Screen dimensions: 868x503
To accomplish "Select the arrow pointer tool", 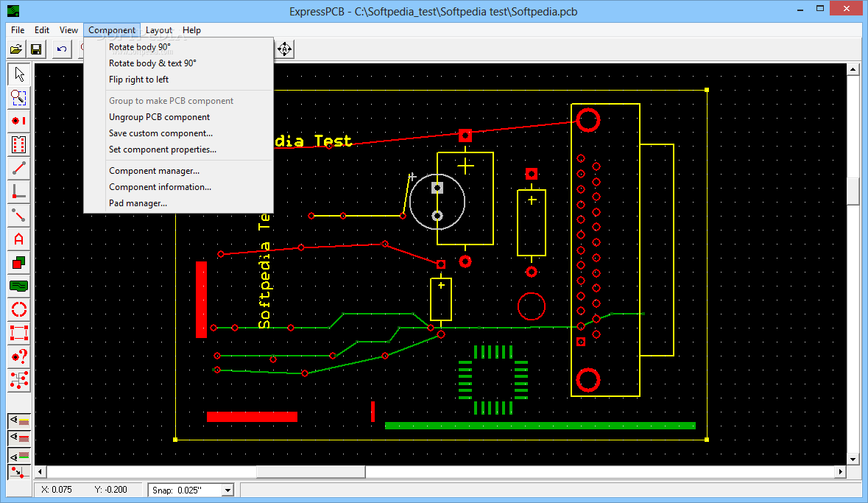I will coord(19,74).
